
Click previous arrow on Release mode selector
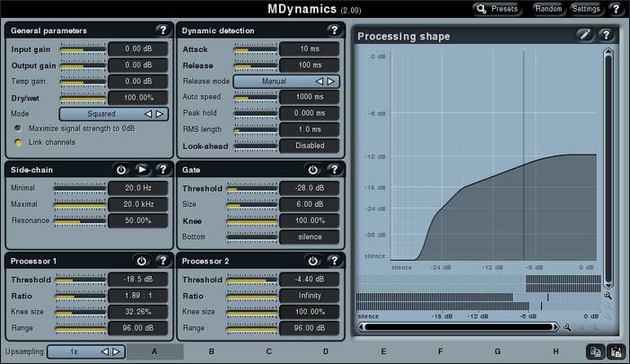pyautogui.click(x=319, y=81)
